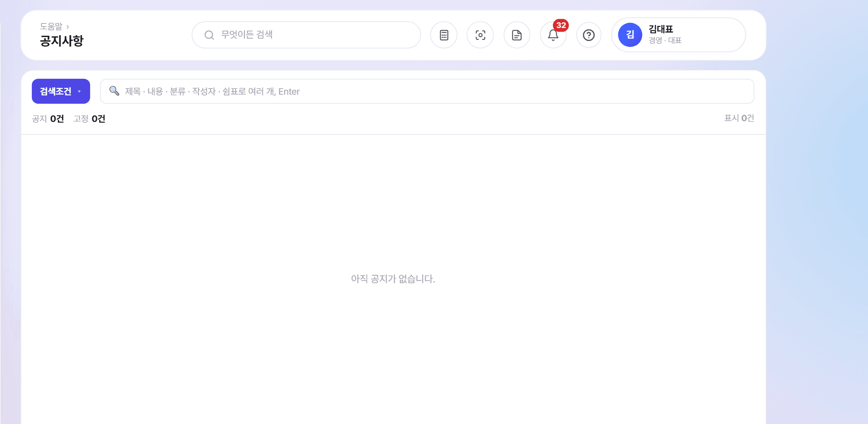The image size is (868, 424).
Task: Open the document file icon button
Action: tap(517, 35)
